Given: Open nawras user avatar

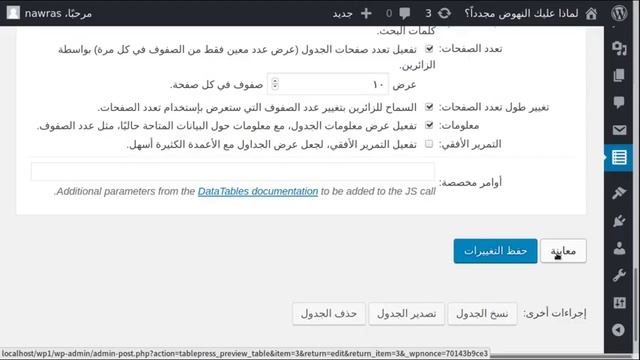Looking at the screenshot, I should (x=13, y=13).
